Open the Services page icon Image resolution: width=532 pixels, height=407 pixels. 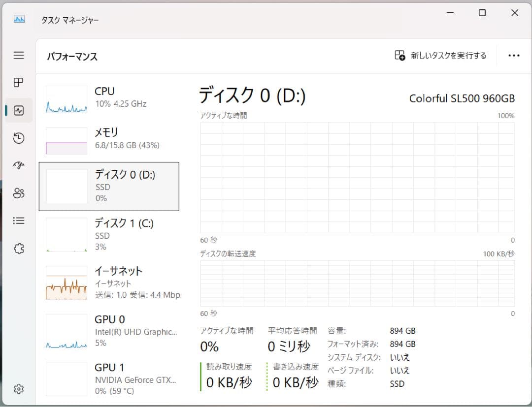click(x=18, y=248)
